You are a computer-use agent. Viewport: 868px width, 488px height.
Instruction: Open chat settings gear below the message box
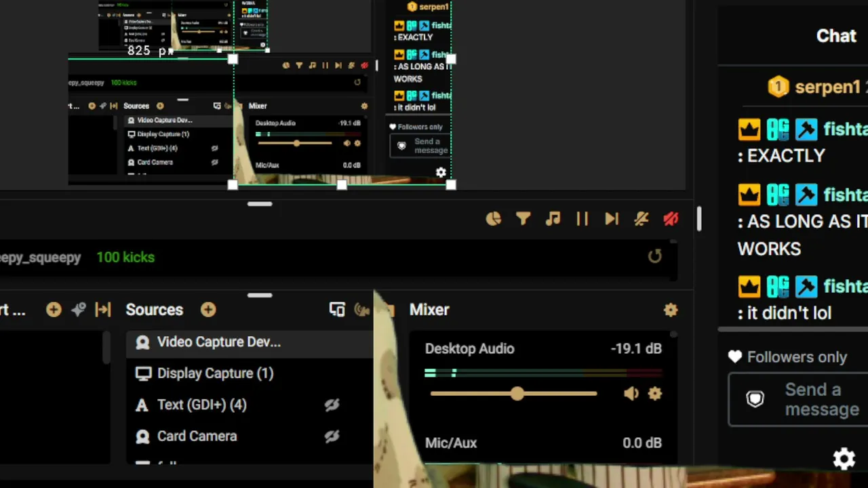844,460
